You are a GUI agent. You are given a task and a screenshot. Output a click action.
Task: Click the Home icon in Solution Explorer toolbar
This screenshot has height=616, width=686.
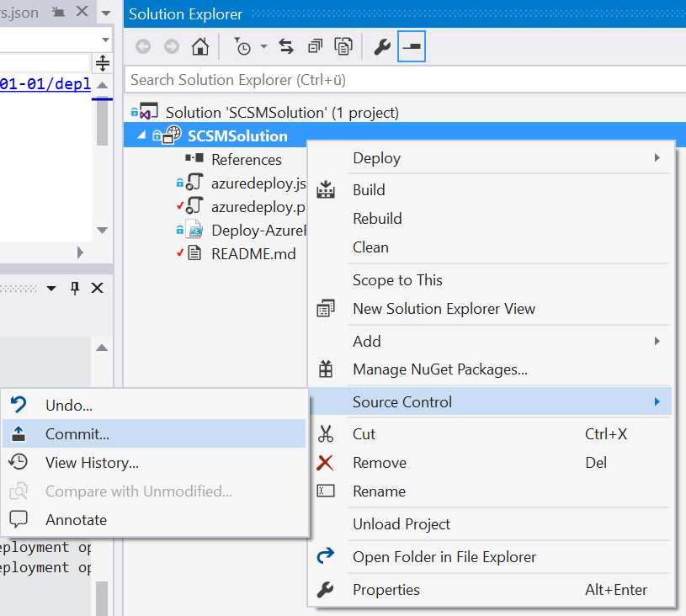pos(199,47)
